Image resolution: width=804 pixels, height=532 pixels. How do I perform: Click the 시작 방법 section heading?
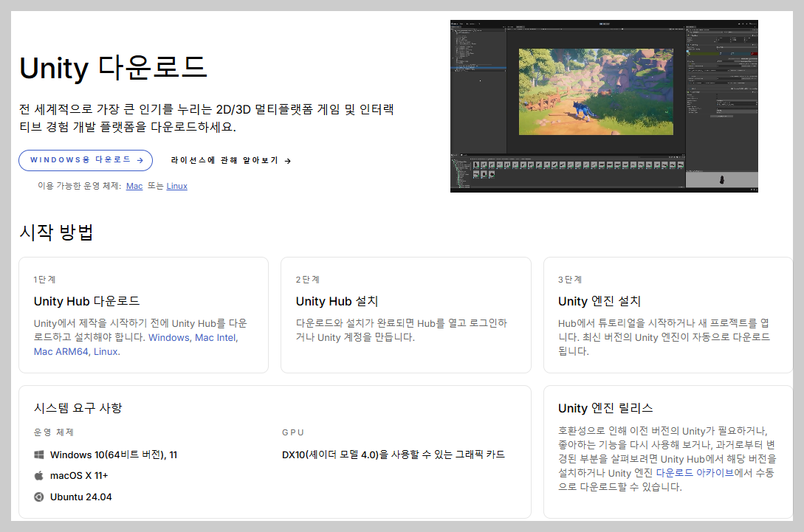pyautogui.click(x=56, y=232)
